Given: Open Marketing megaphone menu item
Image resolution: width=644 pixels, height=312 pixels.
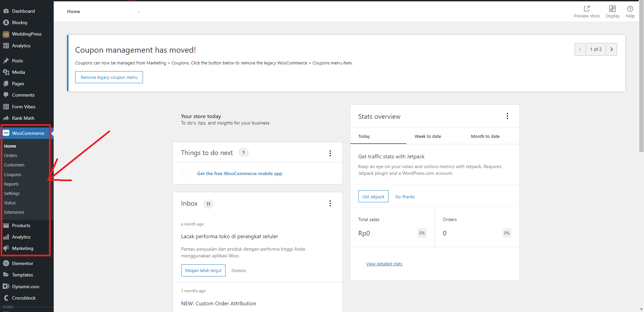Looking at the screenshot, I should (22, 248).
